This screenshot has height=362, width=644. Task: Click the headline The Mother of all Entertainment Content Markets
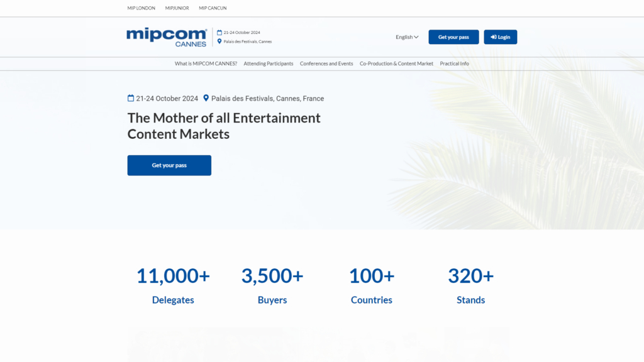[x=224, y=126]
